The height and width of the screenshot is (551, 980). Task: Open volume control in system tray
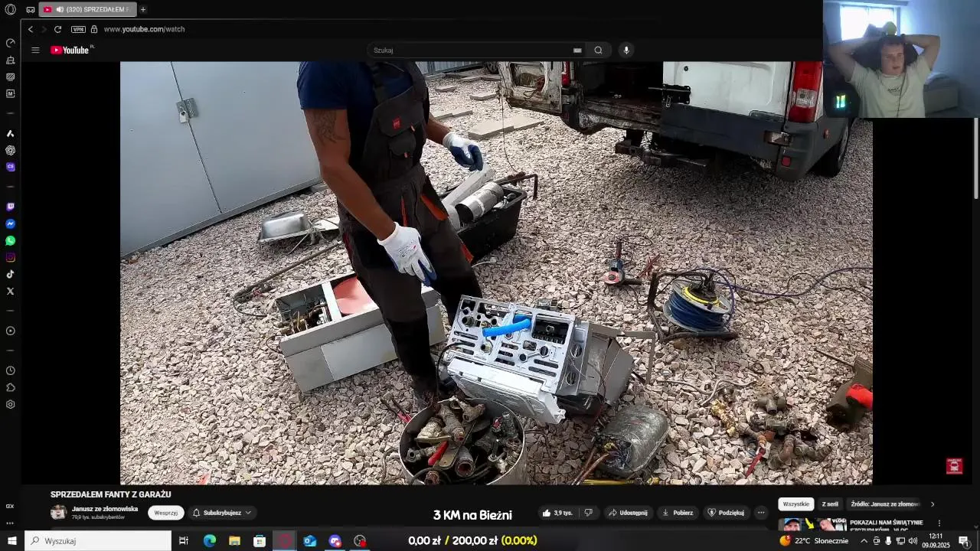(x=912, y=541)
